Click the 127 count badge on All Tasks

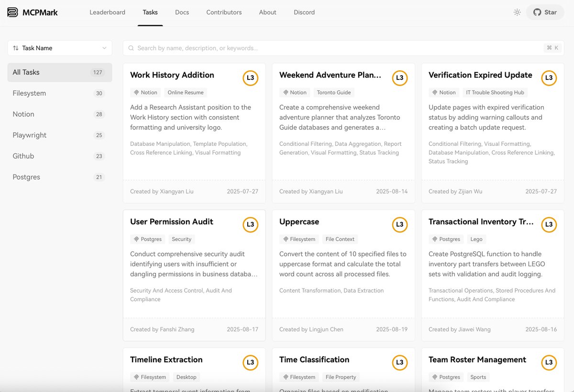98,72
